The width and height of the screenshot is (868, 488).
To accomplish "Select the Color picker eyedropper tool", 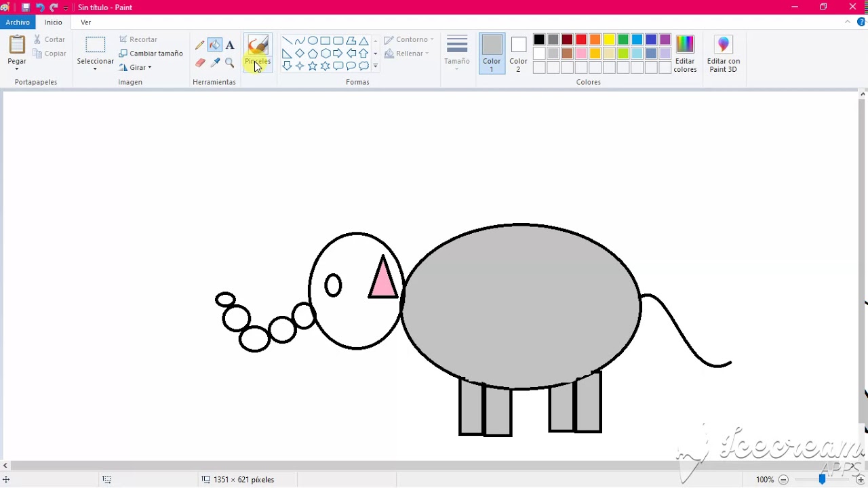I will [x=215, y=63].
